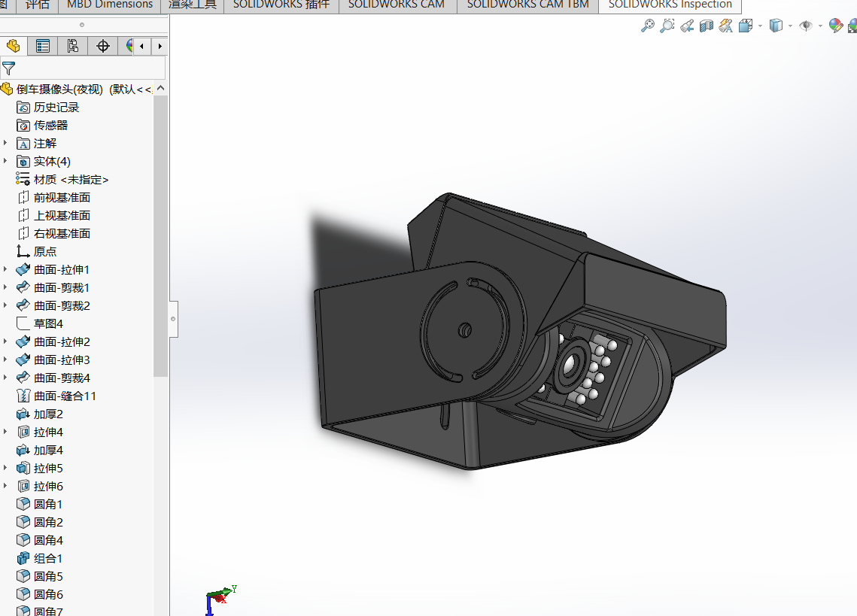
Task: Click the Previous View icon
Action: [687, 26]
